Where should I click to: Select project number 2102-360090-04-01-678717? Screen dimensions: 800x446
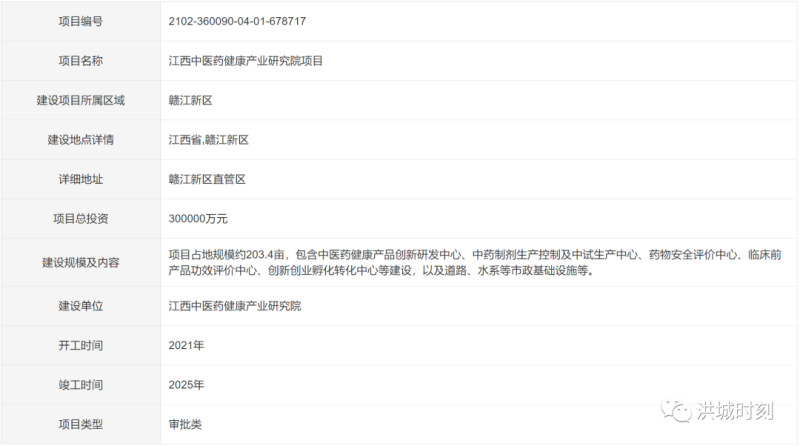point(237,21)
